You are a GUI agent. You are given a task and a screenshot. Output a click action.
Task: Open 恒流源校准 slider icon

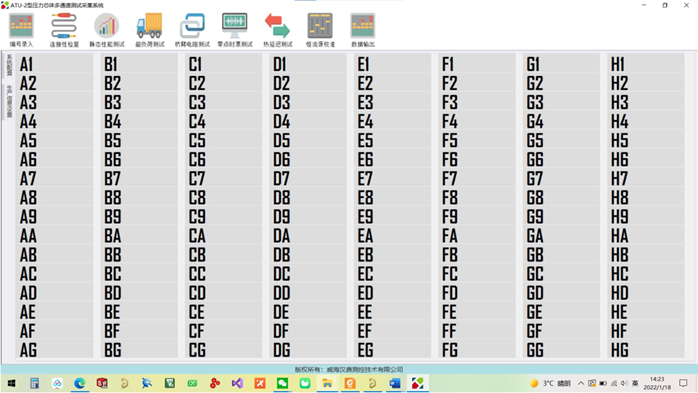click(321, 30)
